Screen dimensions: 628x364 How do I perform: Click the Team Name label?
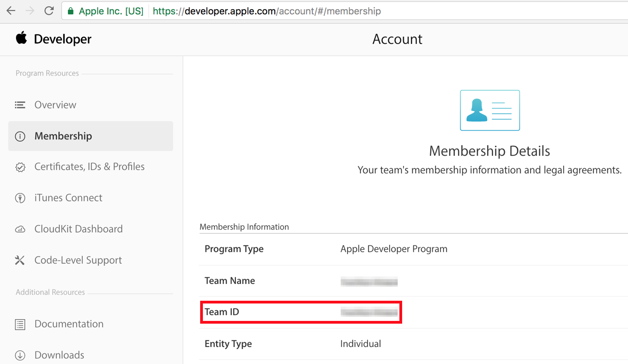[230, 281]
